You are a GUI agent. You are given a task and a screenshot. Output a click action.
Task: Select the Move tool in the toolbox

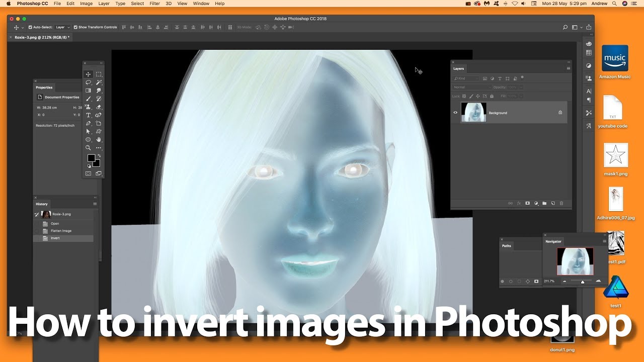coord(88,74)
